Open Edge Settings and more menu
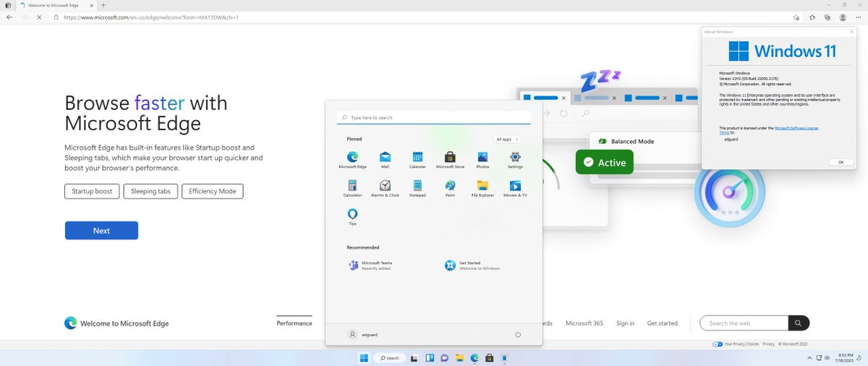Screen dimensions: 868x366 [859, 17]
